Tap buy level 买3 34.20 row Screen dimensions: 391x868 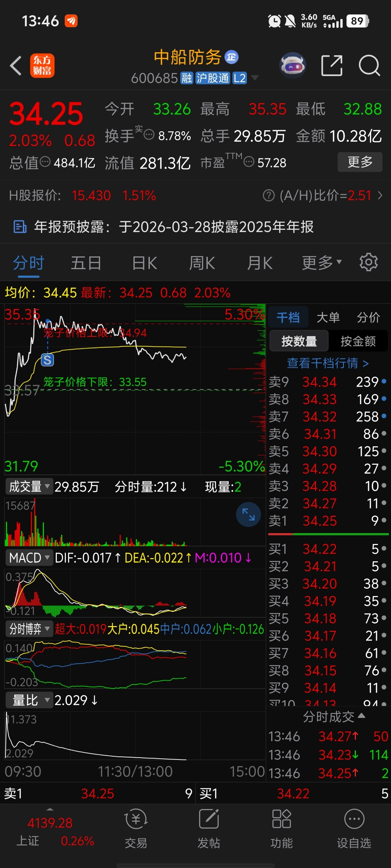pyautogui.click(x=328, y=583)
